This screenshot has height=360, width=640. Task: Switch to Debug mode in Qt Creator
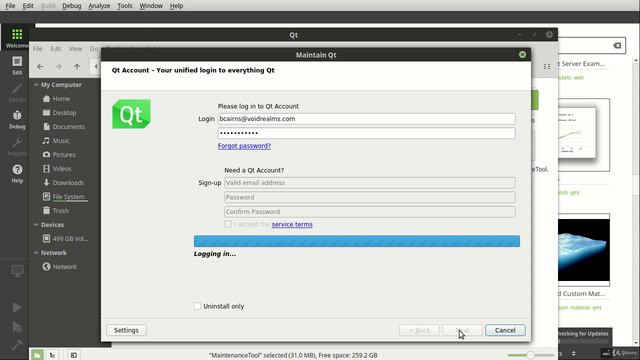coord(17,119)
